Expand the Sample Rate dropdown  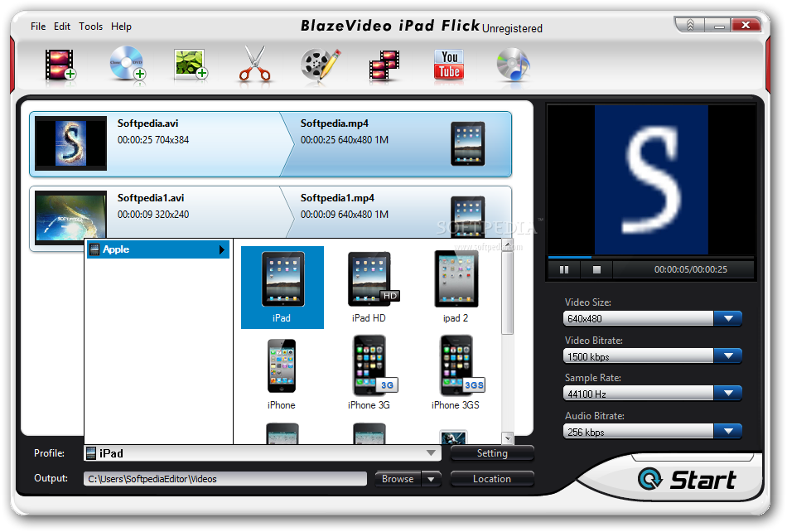pyautogui.click(x=728, y=393)
